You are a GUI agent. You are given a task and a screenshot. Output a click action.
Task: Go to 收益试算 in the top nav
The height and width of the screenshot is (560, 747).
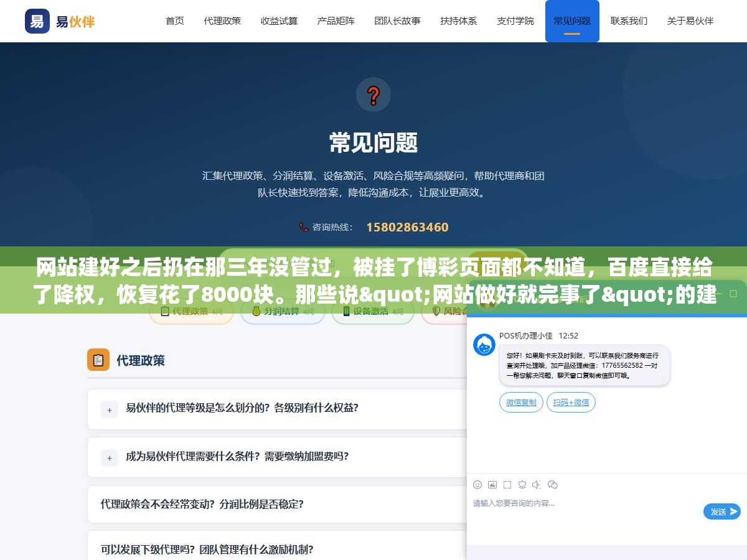click(x=279, y=21)
